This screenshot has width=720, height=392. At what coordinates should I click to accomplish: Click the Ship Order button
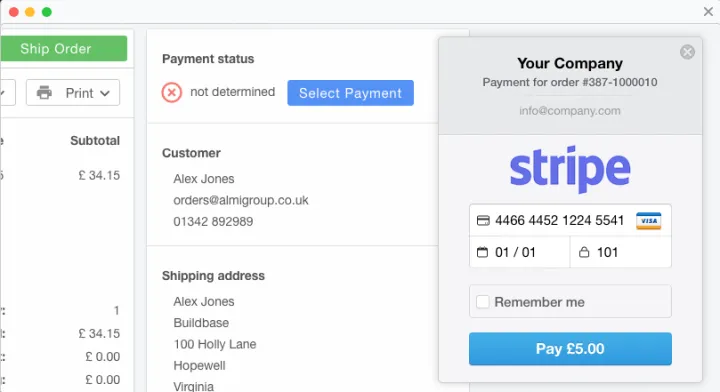64,49
